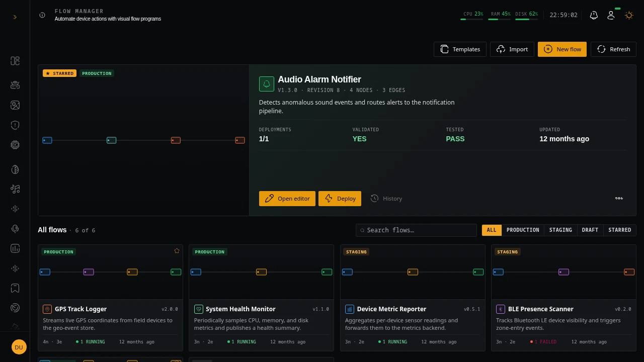Click the Import button
The width and height of the screenshot is (644, 362).
click(512, 49)
